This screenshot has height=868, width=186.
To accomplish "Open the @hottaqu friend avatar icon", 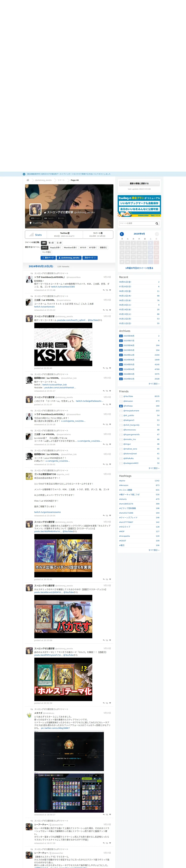I will pyautogui.click(x=121, y=406).
